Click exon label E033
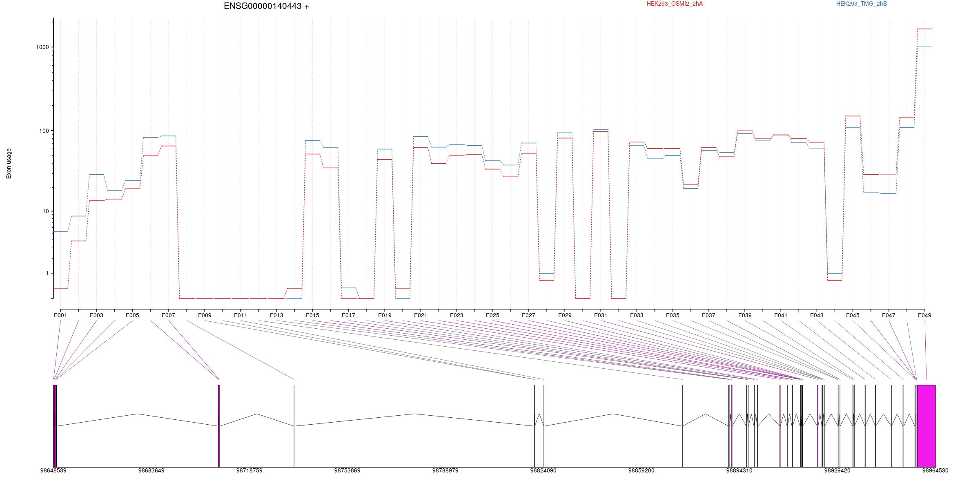Viewport: 980px width, 490px height. point(637,315)
